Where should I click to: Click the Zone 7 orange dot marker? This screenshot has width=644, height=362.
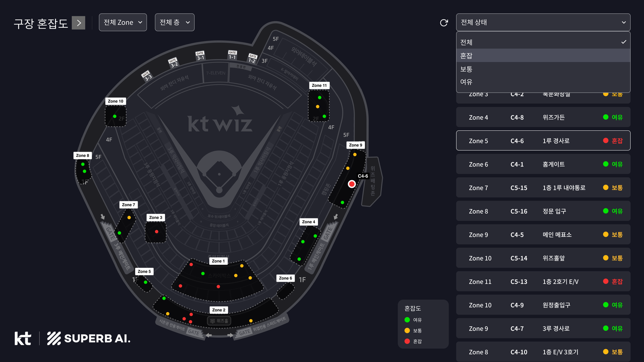pos(129,218)
